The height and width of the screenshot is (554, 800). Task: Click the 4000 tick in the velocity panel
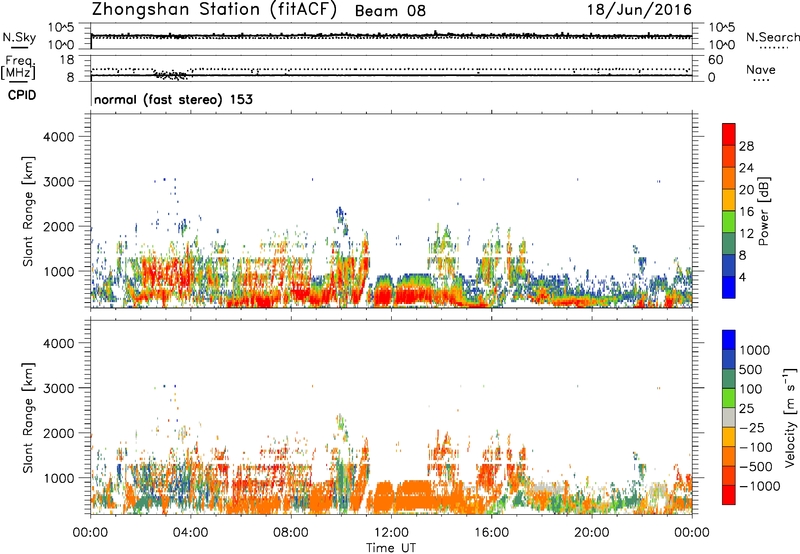pyautogui.click(x=59, y=343)
